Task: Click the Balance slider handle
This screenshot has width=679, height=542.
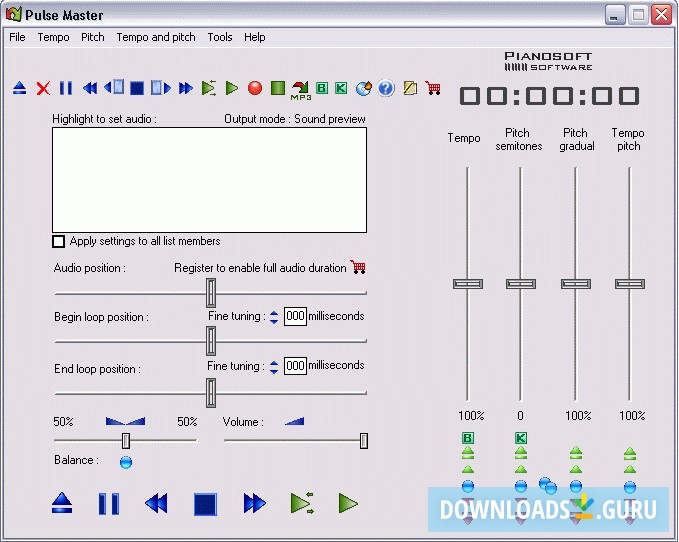Action: tap(126, 441)
